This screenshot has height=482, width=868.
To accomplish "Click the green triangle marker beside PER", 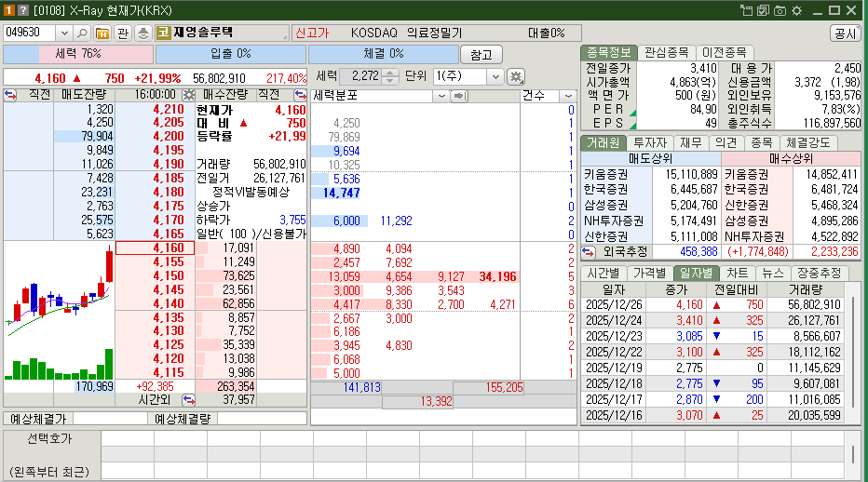I will 632,113.
